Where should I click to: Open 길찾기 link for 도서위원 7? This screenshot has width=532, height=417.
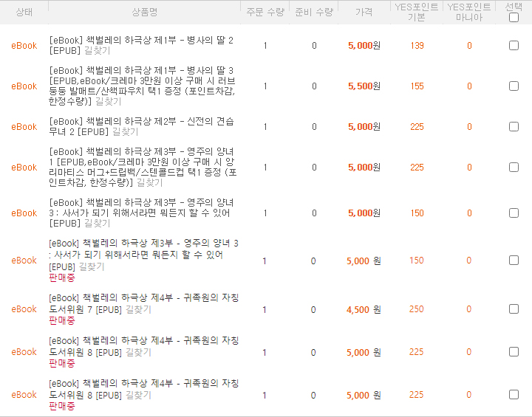click(138, 309)
